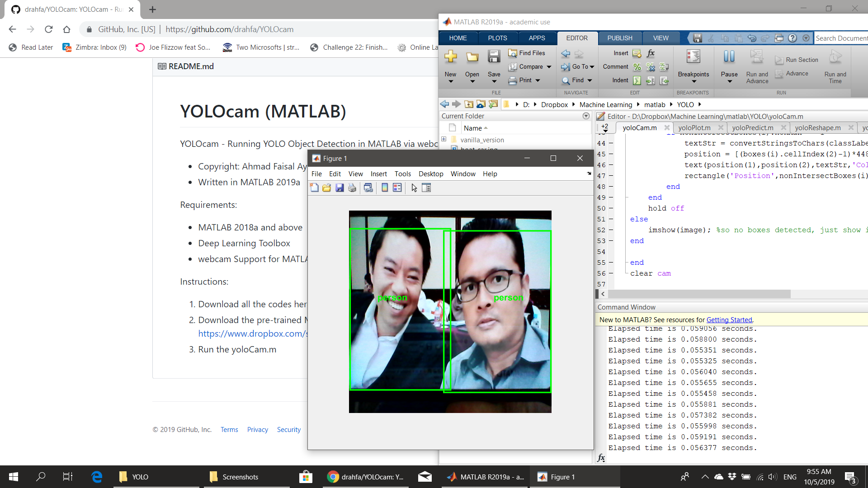This screenshot has height=488, width=868.
Task: Open the Getting Started link
Action: tap(729, 320)
